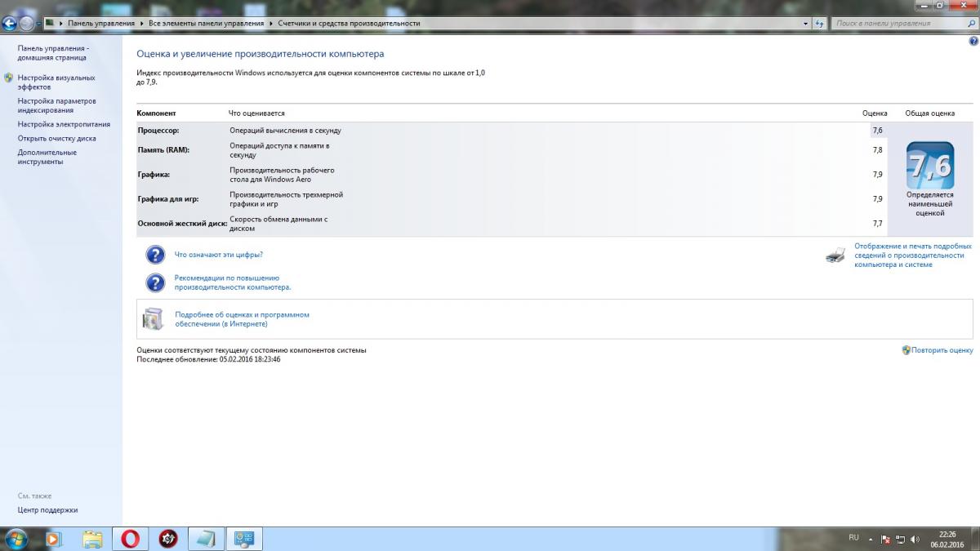This screenshot has height=551, width=980.
Task: Open the Windows Start menu
Action: [x=16, y=539]
